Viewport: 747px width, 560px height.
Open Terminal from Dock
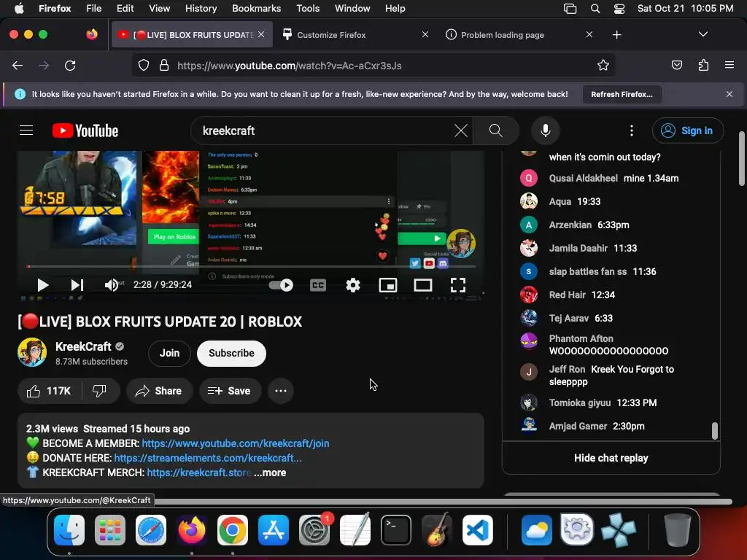(x=395, y=530)
